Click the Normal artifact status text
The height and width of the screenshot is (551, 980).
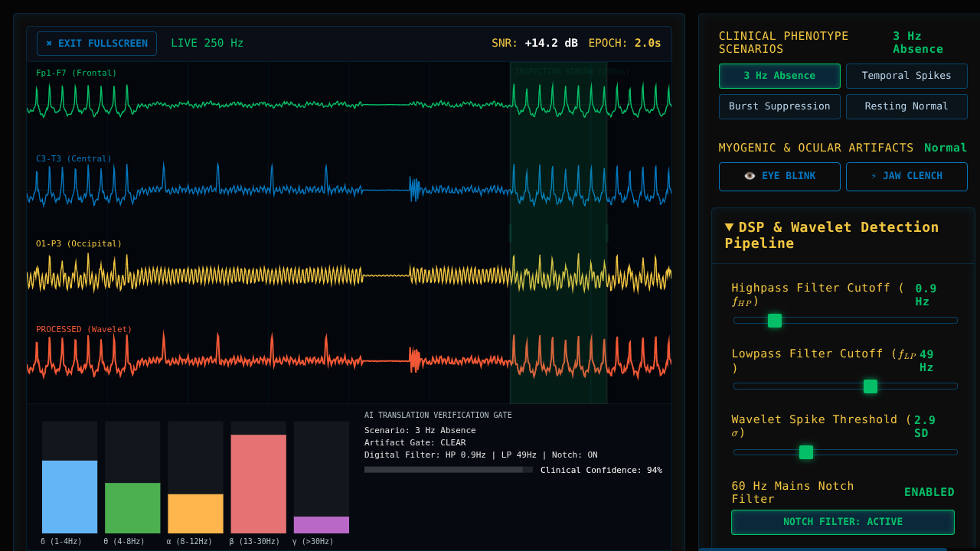pos(946,148)
